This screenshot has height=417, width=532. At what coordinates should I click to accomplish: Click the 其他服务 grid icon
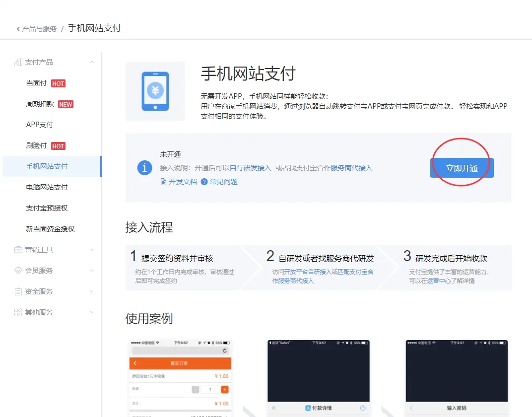(x=18, y=312)
